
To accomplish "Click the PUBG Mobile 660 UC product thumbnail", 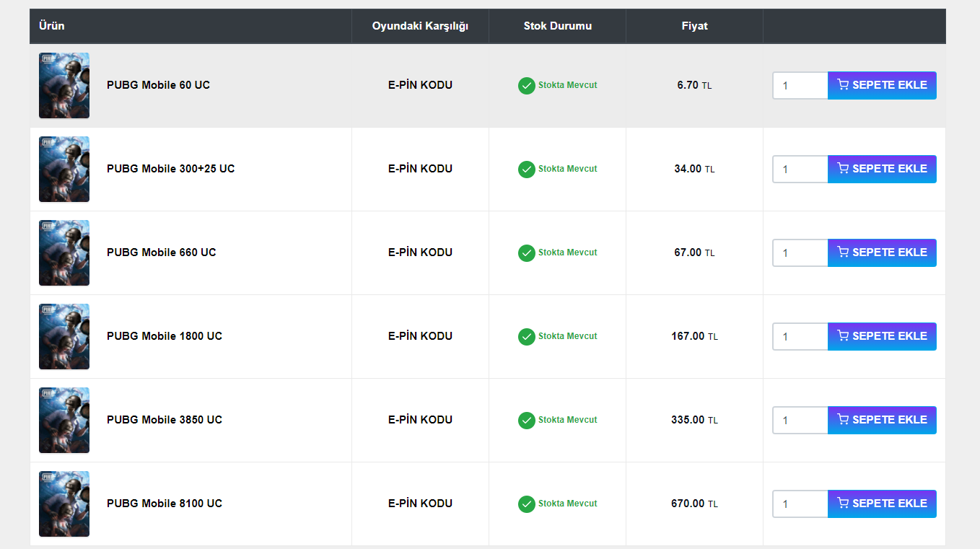I will (64, 252).
